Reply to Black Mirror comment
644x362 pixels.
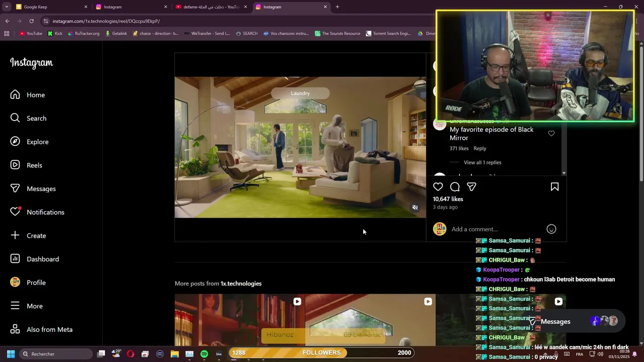[480, 148]
